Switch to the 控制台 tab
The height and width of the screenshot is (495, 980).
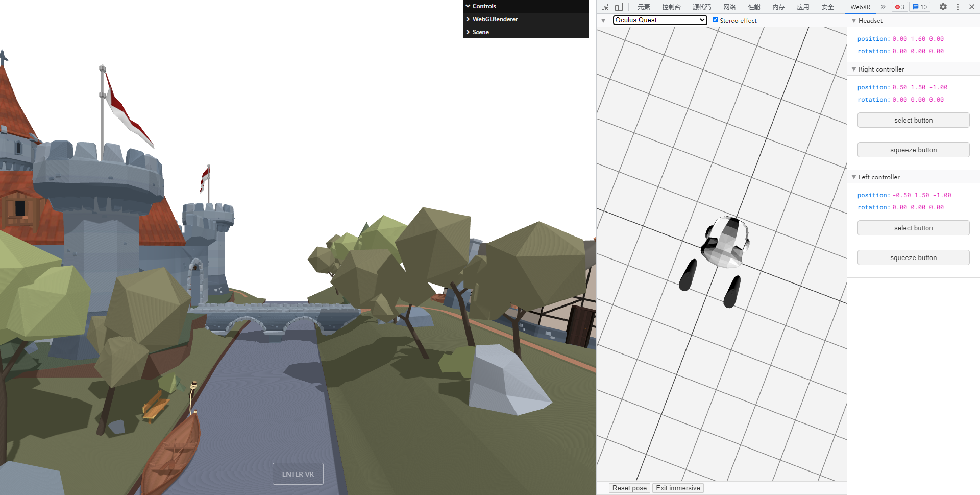[671, 7]
